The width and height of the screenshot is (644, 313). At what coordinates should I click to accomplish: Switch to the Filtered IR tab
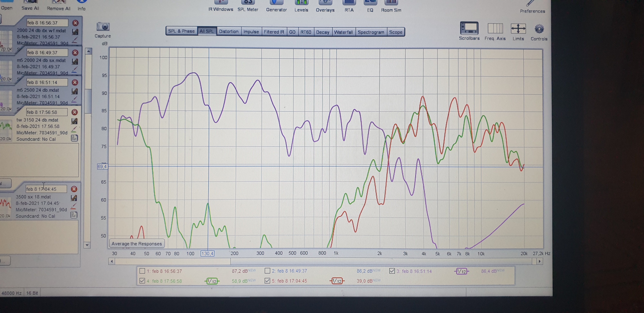click(x=274, y=32)
